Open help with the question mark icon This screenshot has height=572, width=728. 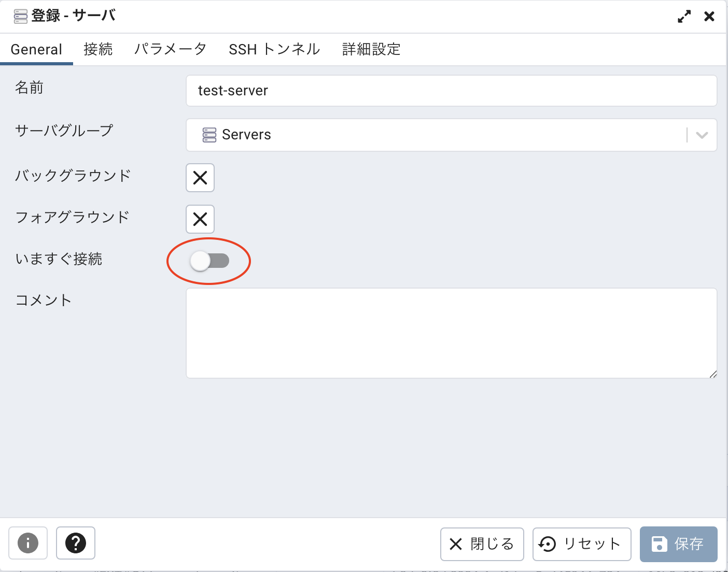[x=76, y=543]
